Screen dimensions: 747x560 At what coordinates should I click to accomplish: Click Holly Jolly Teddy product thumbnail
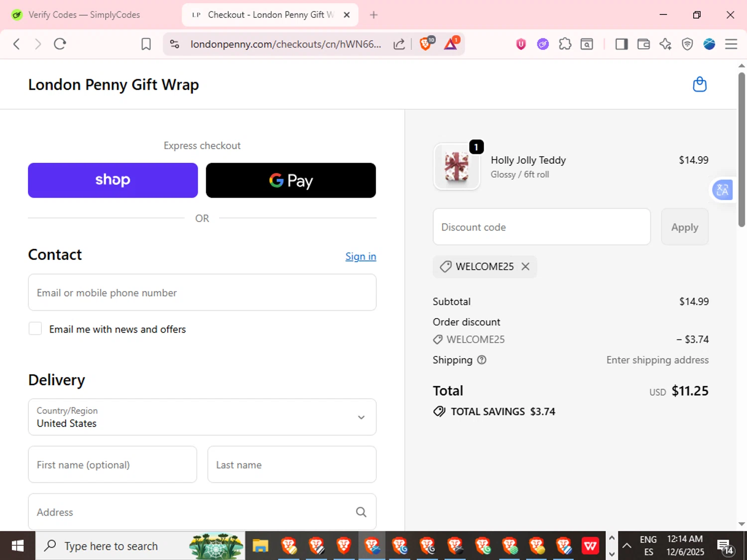tap(457, 167)
